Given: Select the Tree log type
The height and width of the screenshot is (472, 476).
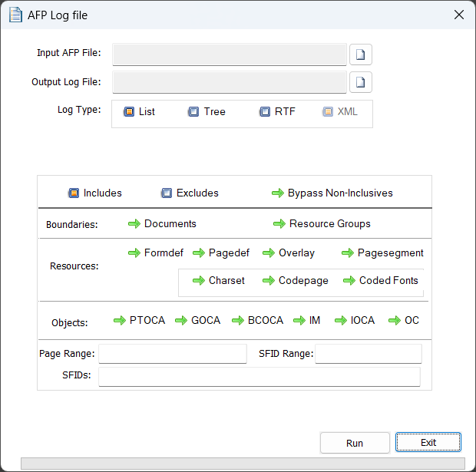Looking at the screenshot, I should 193,112.
